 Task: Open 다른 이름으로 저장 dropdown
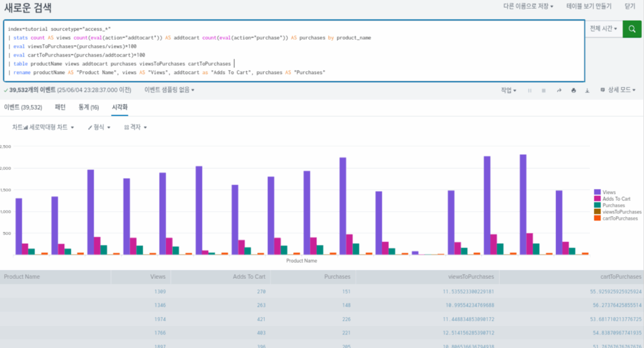[528, 6]
